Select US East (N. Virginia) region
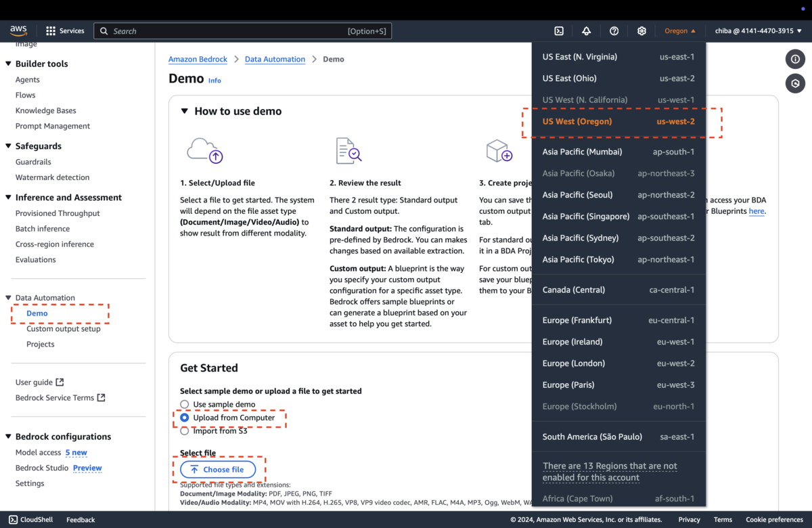Image resolution: width=812 pixels, height=528 pixels. click(x=618, y=57)
